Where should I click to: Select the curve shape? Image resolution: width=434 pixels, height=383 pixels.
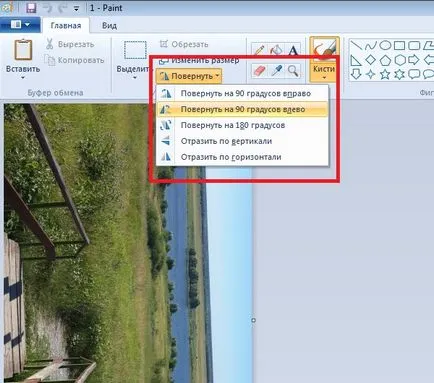click(370, 45)
